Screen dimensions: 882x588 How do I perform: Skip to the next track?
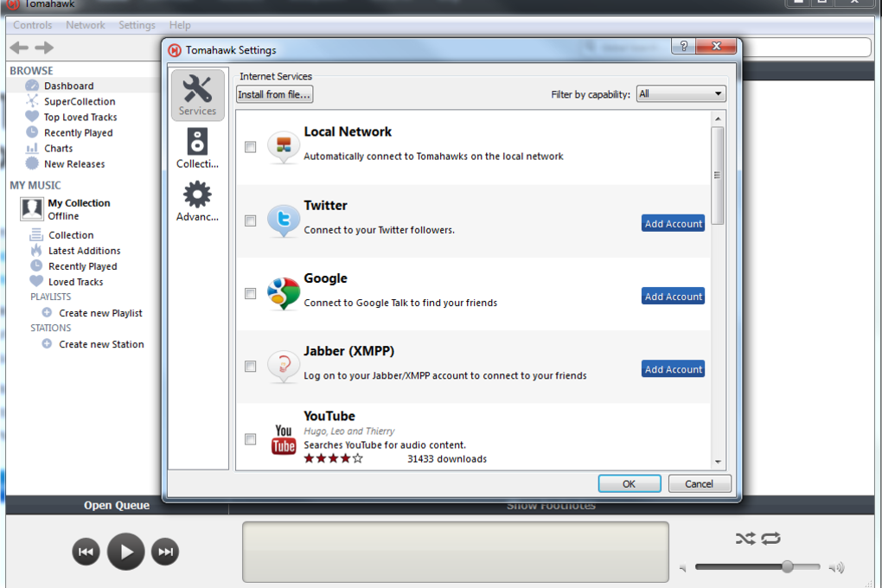165,552
